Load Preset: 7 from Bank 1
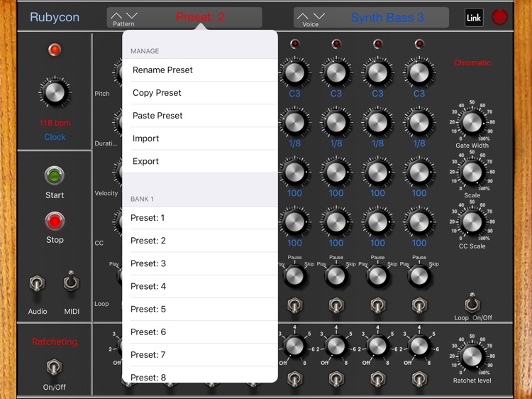 coord(200,354)
